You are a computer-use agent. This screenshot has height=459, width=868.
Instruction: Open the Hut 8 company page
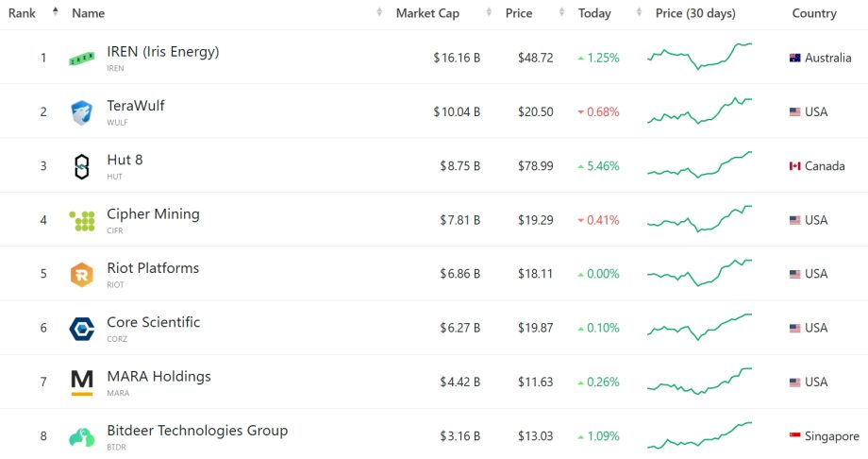point(125,161)
